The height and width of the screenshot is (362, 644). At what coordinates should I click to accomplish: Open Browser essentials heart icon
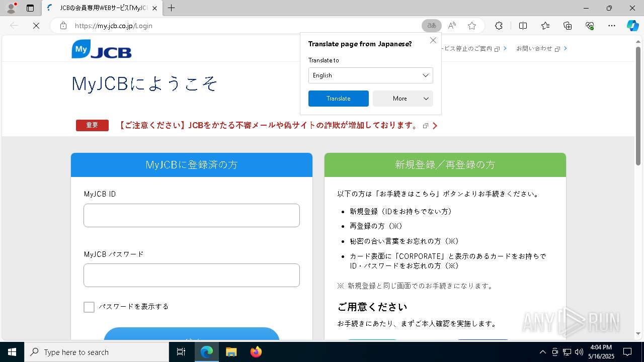coord(590,26)
